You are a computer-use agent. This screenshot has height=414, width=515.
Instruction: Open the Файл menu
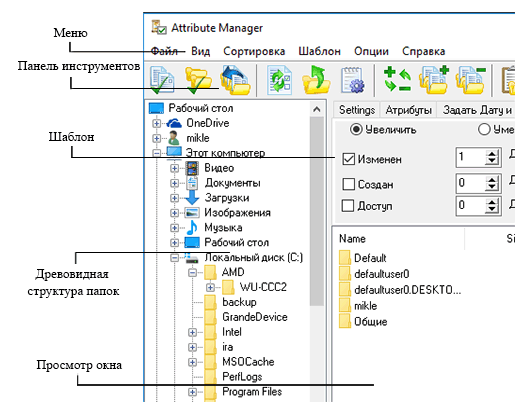point(164,51)
